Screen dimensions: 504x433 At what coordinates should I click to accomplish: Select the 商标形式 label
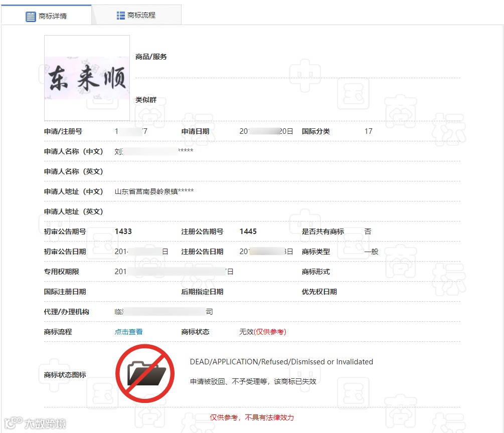[315, 272]
